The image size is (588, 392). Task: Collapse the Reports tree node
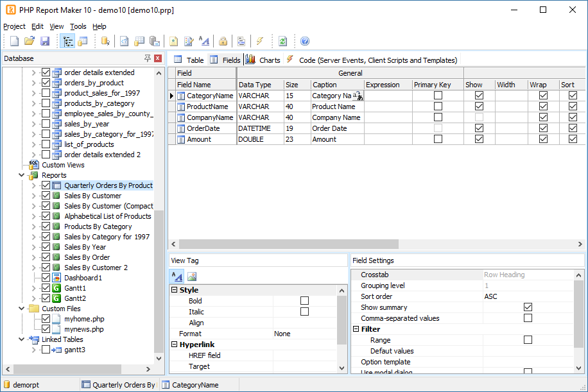(21, 175)
